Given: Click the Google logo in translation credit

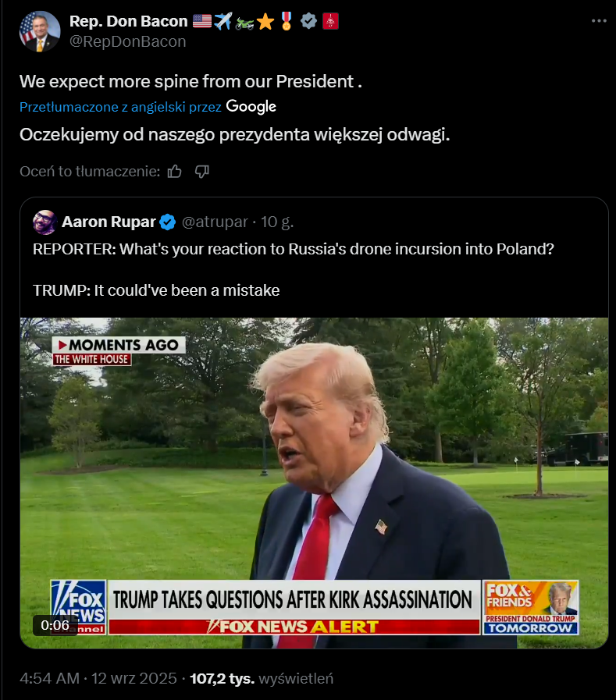Looking at the screenshot, I should pyautogui.click(x=251, y=107).
